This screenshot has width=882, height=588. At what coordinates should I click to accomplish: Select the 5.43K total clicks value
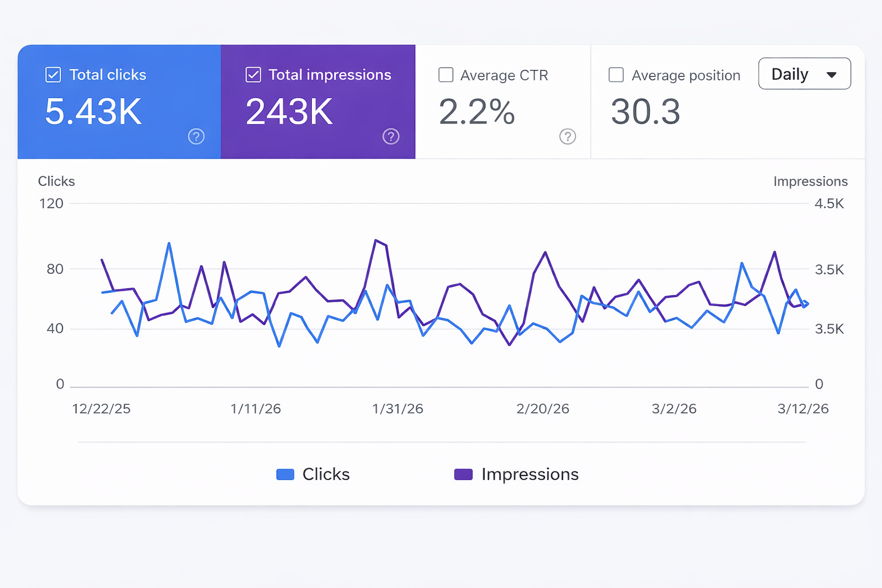94,111
